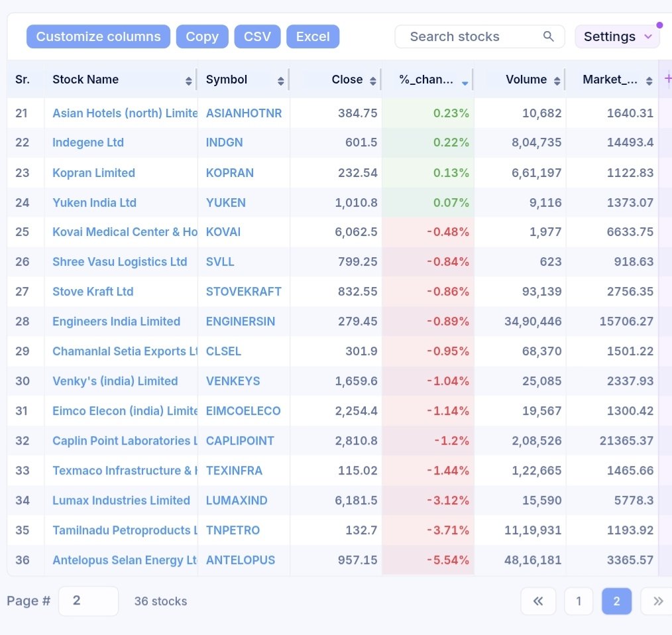Sort by Market cap column arrows
Viewport: 672px width, 635px height.
click(649, 81)
